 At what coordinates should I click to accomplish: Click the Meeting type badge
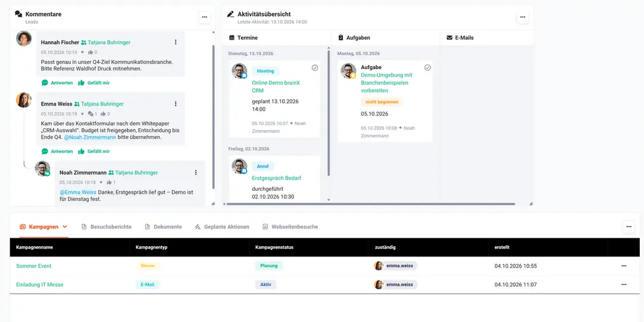pos(265,71)
